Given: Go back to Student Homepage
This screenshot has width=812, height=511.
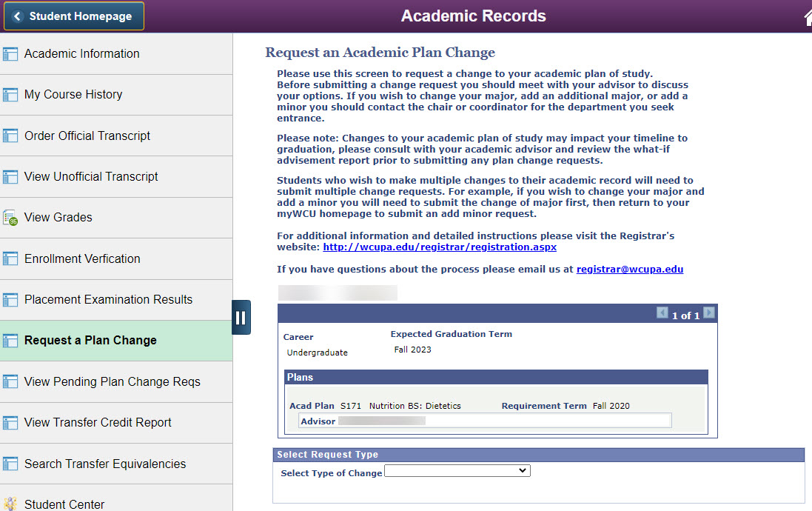Looking at the screenshot, I should pyautogui.click(x=74, y=16).
